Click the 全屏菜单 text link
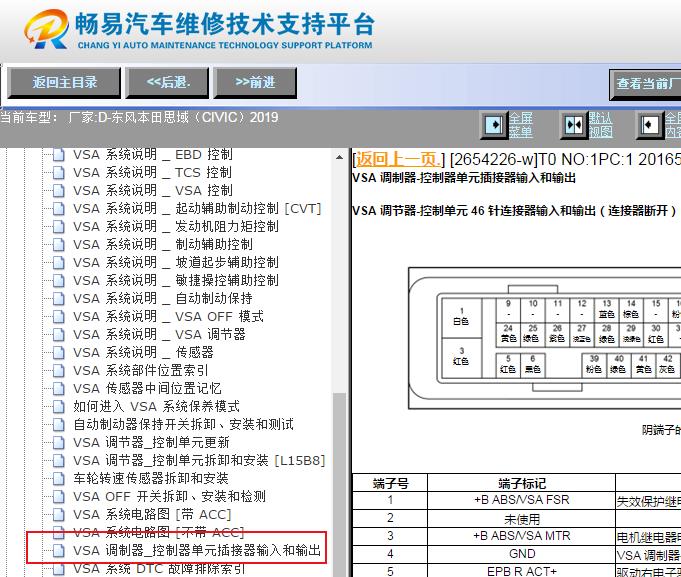Image resolution: width=681 pixels, height=577 pixels. (x=521, y=125)
